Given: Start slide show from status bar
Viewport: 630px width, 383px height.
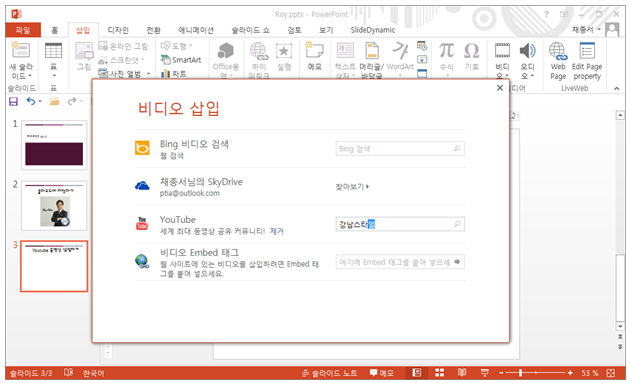Looking at the screenshot, I should coord(485,373).
